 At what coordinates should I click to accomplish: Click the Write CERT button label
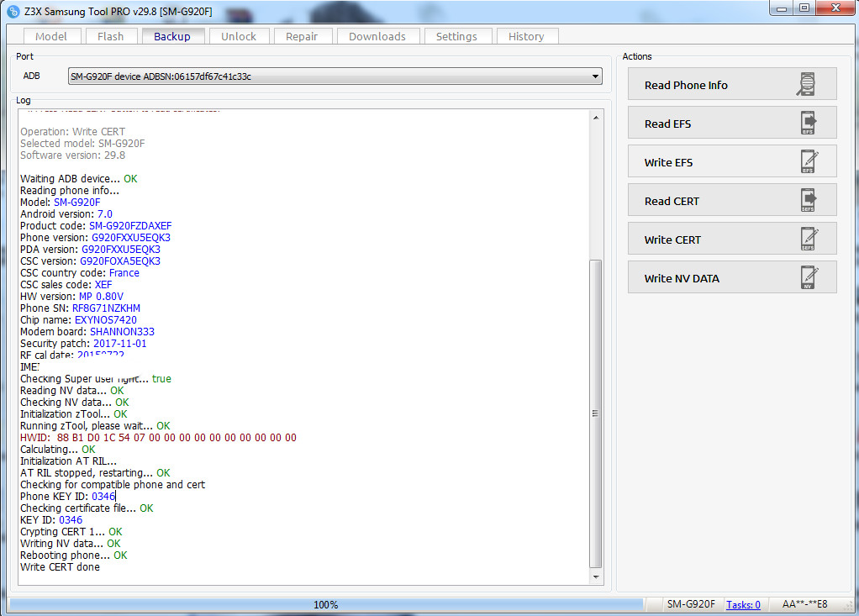pos(672,240)
